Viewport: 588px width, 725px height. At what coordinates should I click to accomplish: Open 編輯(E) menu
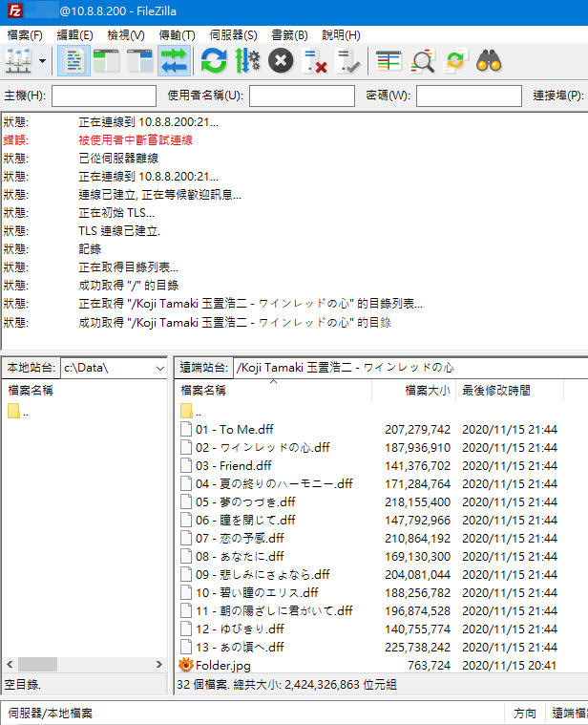[x=74, y=35]
